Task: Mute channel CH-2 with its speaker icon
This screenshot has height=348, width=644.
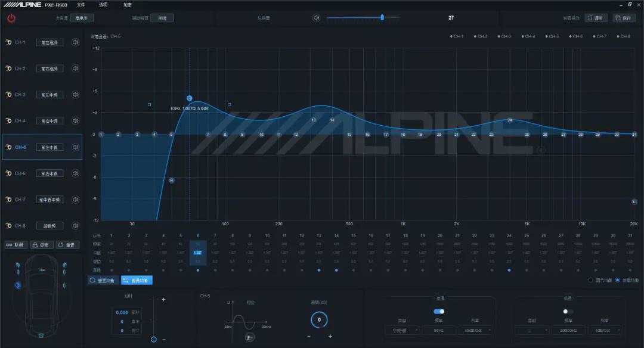Action: [x=76, y=68]
